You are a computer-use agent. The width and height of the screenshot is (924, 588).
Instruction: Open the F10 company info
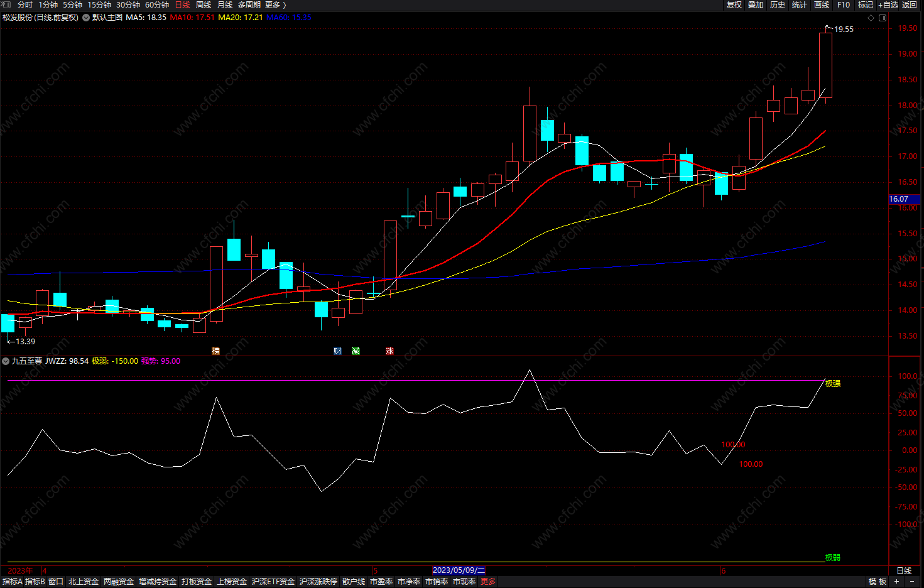[844, 5]
